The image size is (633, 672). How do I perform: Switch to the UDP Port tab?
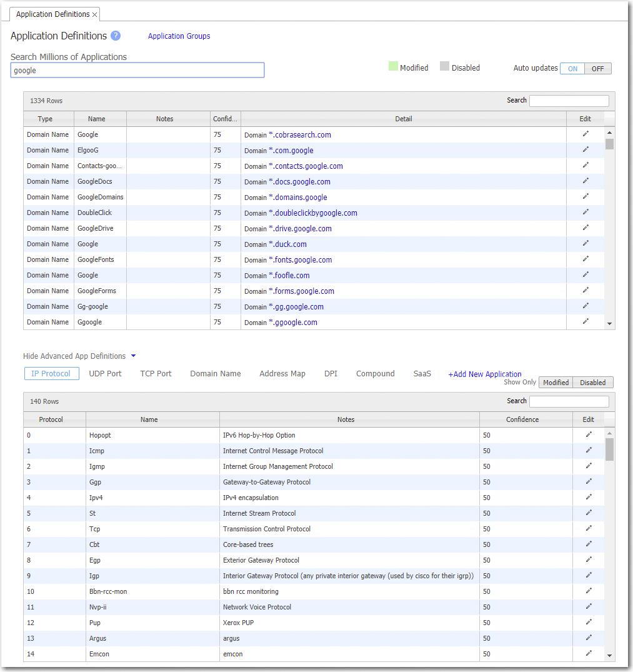click(105, 373)
